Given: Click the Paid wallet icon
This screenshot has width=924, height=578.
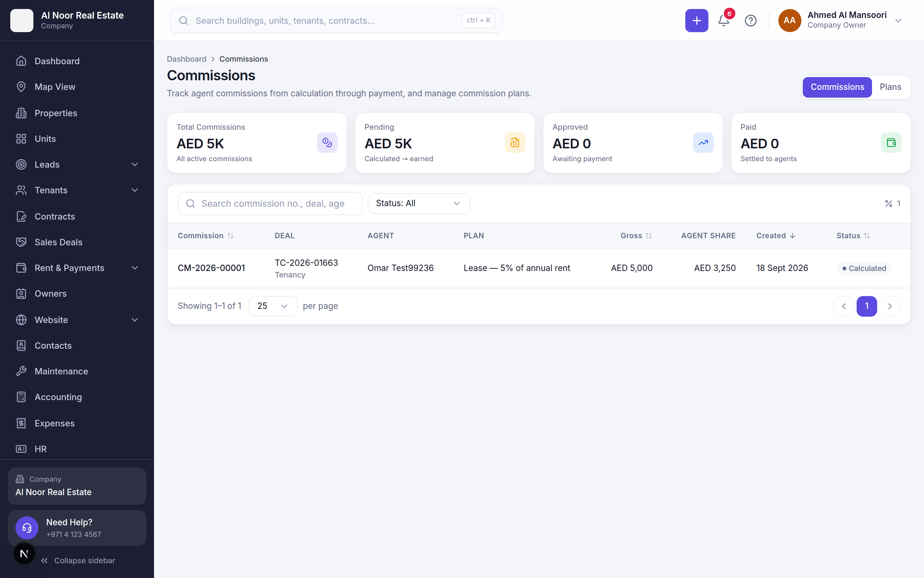Looking at the screenshot, I should [891, 143].
